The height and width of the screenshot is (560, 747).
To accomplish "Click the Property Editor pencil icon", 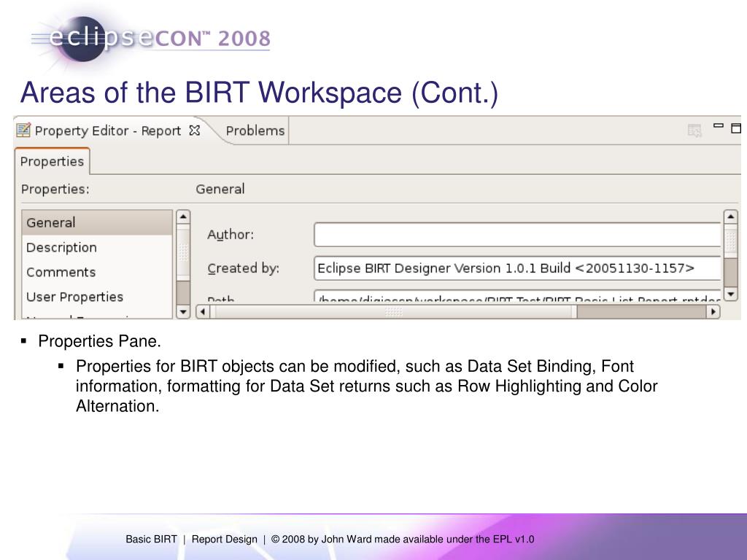I will pos(23,130).
